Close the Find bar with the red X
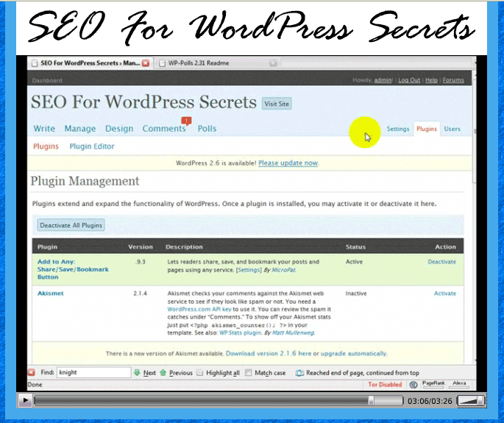Image resolution: width=504 pixels, height=423 pixels. (x=31, y=372)
